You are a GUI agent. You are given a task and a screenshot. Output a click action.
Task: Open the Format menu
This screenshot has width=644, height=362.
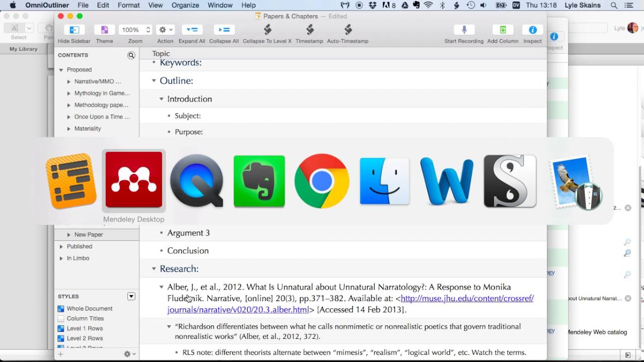click(x=129, y=5)
